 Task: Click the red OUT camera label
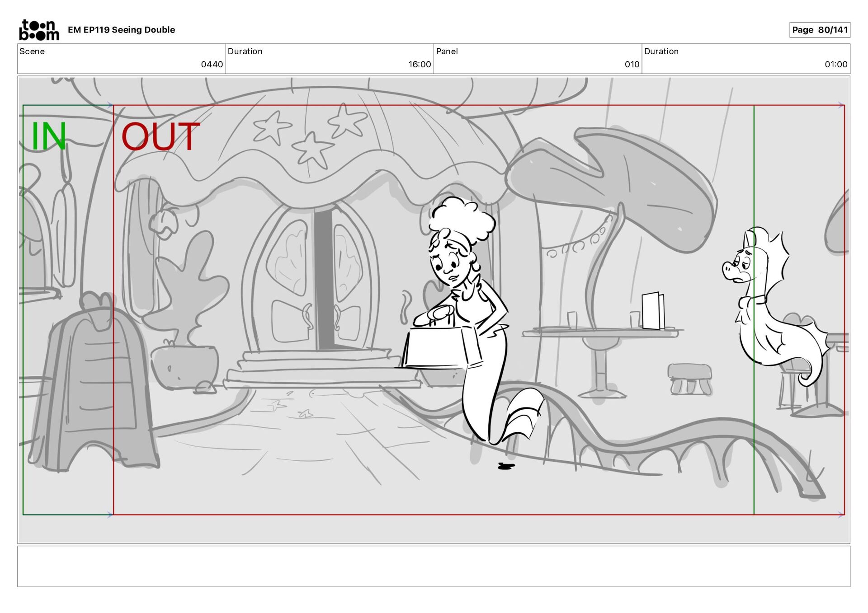click(x=160, y=136)
